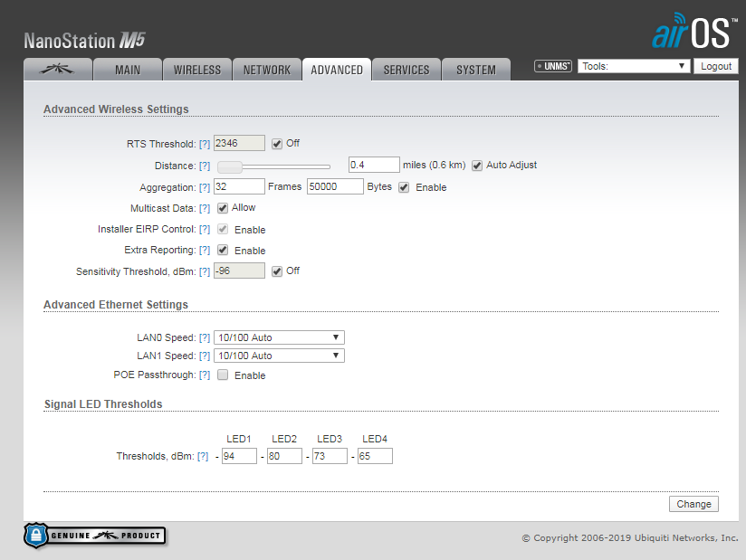Image resolution: width=746 pixels, height=560 pixels.
Task: Switch to the SERVICES tab
Action: (x=406, y=70)
